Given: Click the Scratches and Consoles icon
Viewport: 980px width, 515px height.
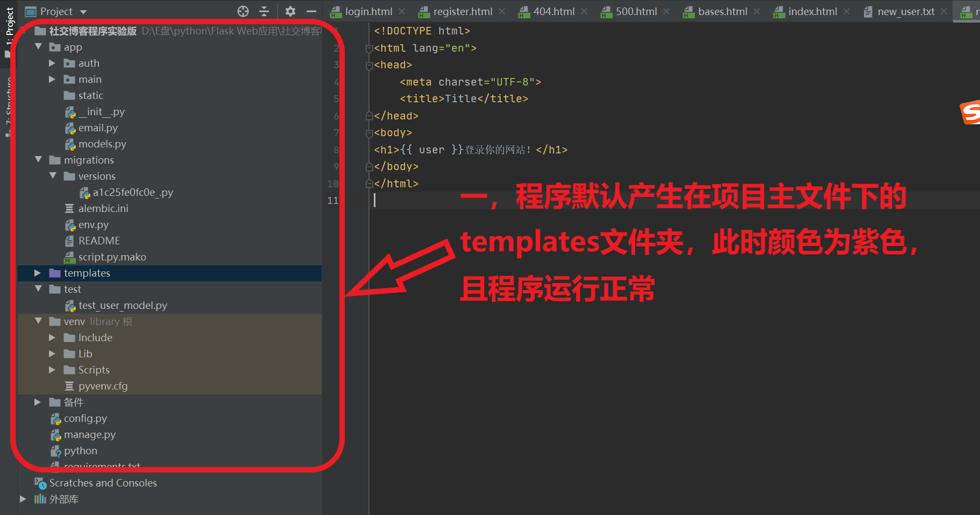Looking at the screenshot, I should 41,483.
